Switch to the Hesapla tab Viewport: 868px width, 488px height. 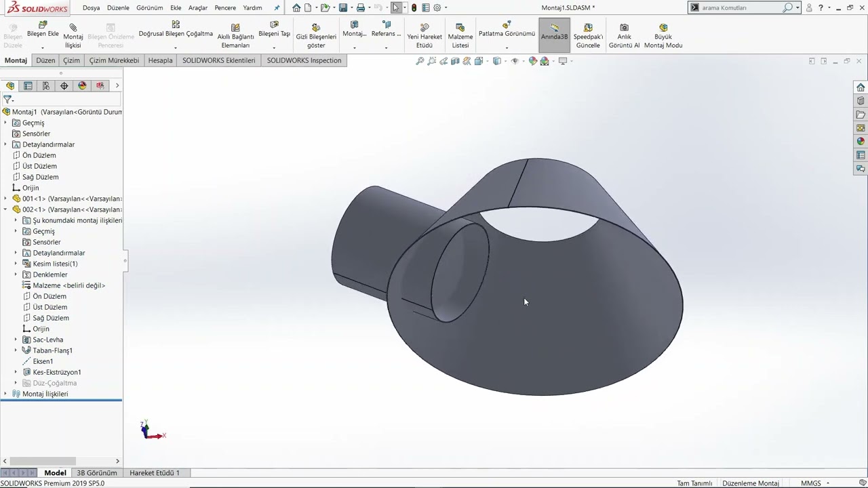point(160,60)
